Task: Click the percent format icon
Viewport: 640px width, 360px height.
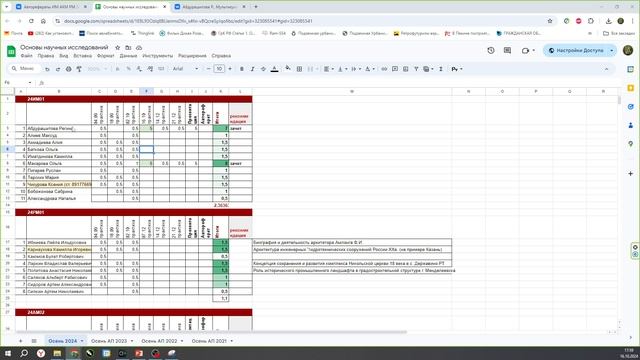Action: click(x=129, y=69)
